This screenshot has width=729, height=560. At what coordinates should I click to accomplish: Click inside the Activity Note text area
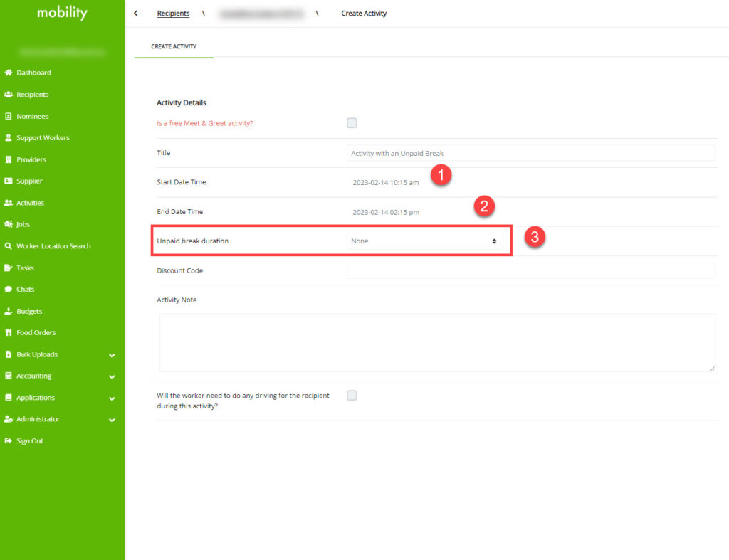tap(437, 343)
